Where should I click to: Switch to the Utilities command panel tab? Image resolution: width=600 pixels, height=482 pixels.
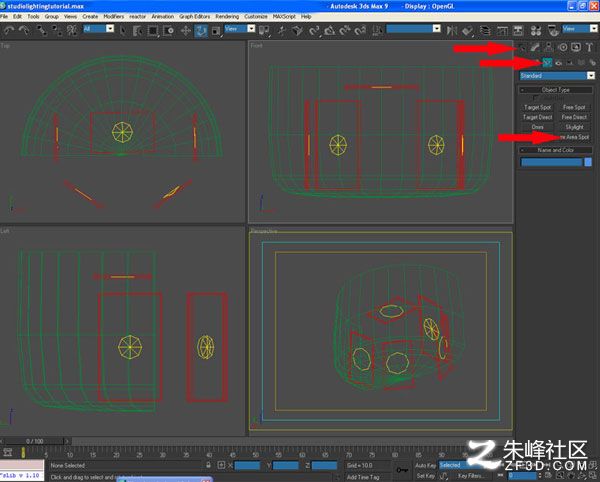point(589,47)
